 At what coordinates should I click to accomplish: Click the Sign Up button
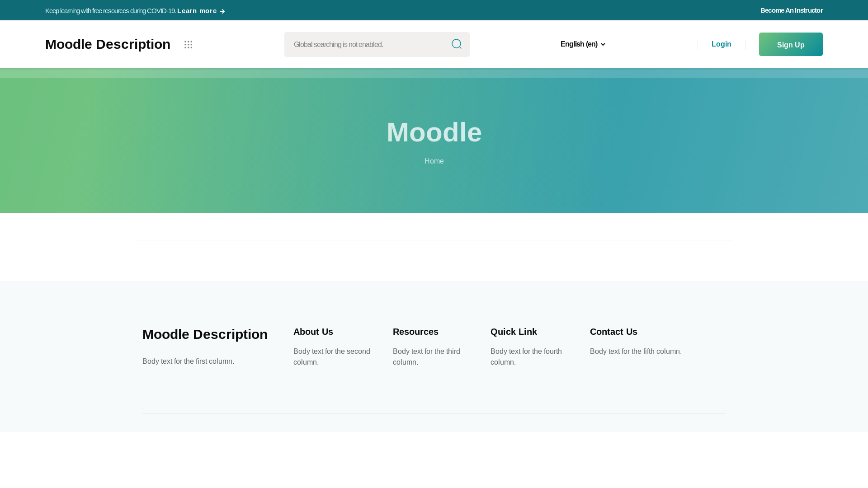(791, 44)
